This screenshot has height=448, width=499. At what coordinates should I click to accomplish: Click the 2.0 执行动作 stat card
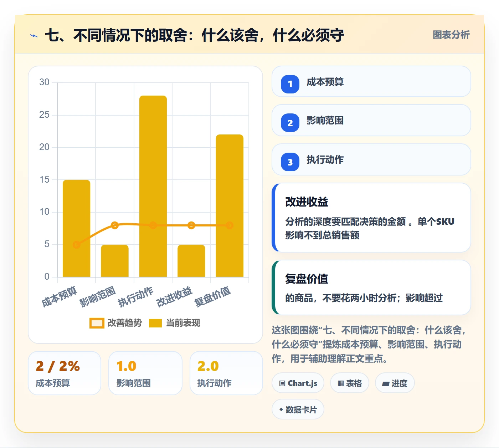tap(226, 373)
